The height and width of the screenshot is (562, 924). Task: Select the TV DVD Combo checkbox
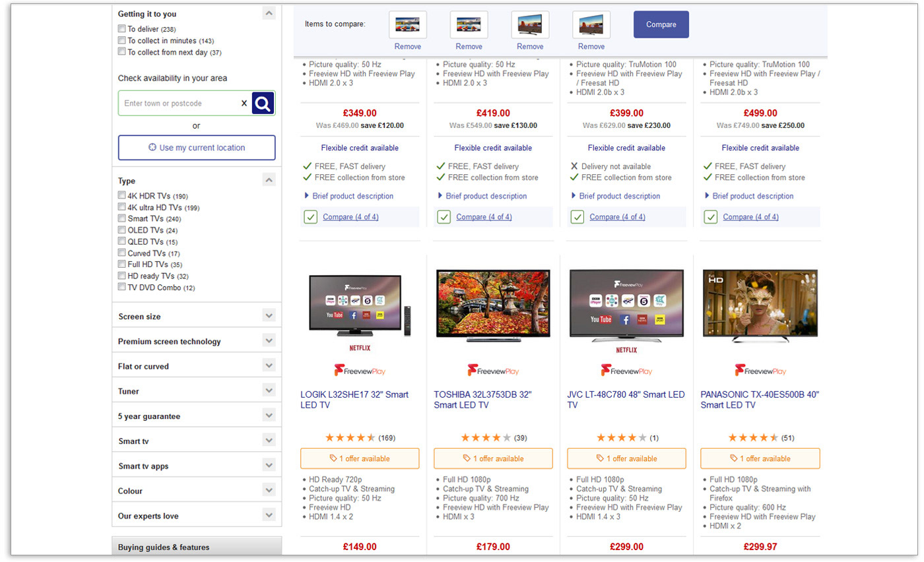(x=121, y=287)
